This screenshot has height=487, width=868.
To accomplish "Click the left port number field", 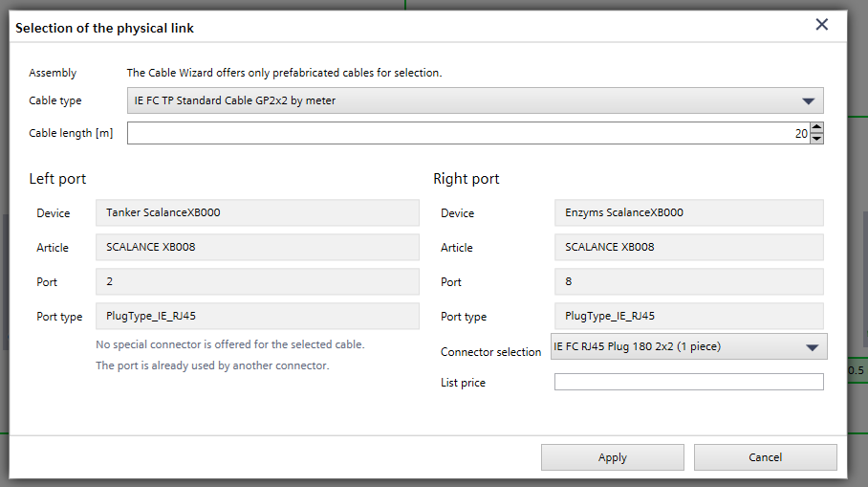I will (257, 281).
